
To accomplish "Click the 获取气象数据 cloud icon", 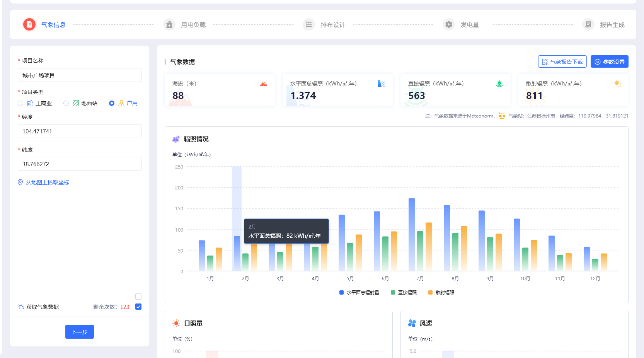I will pyautogui.click(x=21, y=307).
